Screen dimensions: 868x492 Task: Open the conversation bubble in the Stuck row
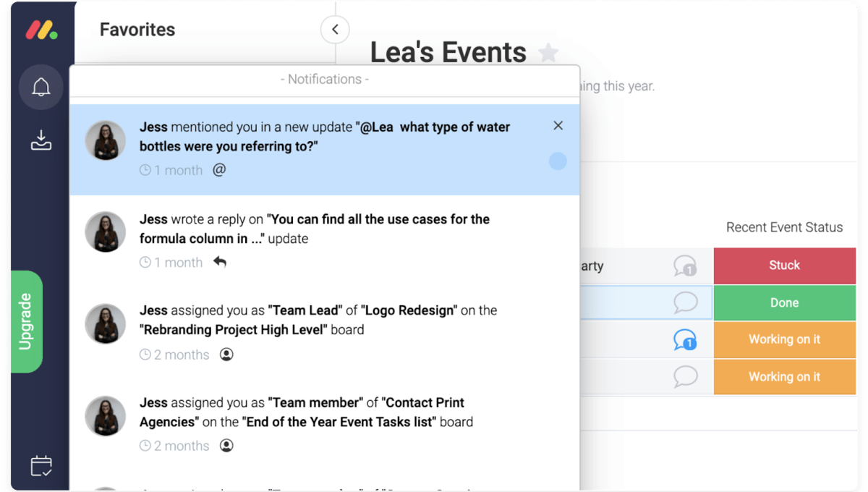tap(684, 266)
